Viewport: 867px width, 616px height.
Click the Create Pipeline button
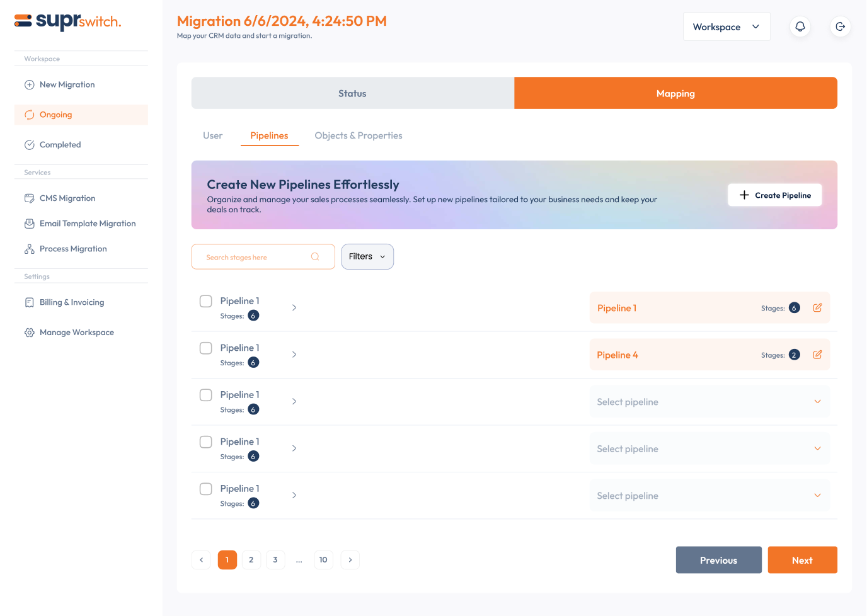(774, 195)
